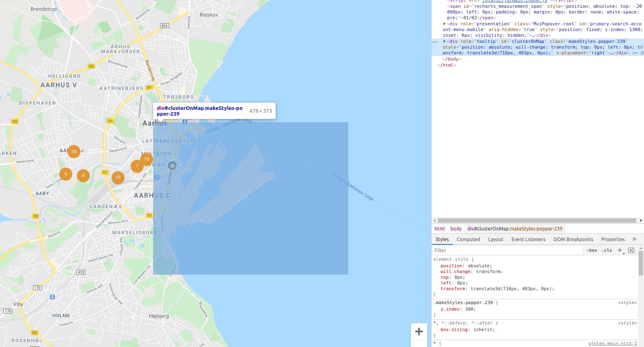Image resolution: width=644 pixels, height=347 pixels.
Task: Click the element.style selector text
Action: tap(451, 260)
